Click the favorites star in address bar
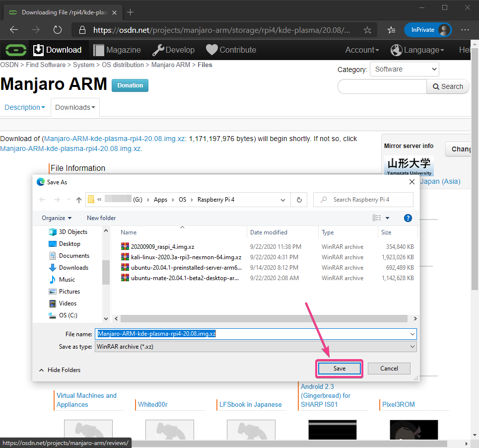The height and width of the screenshot is (448, 479). point(367,30)
